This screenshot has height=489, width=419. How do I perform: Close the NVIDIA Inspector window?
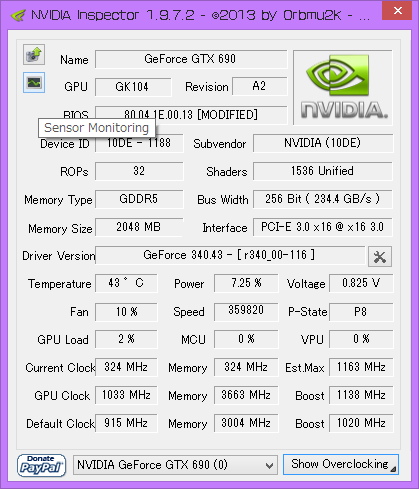(398, 11)
